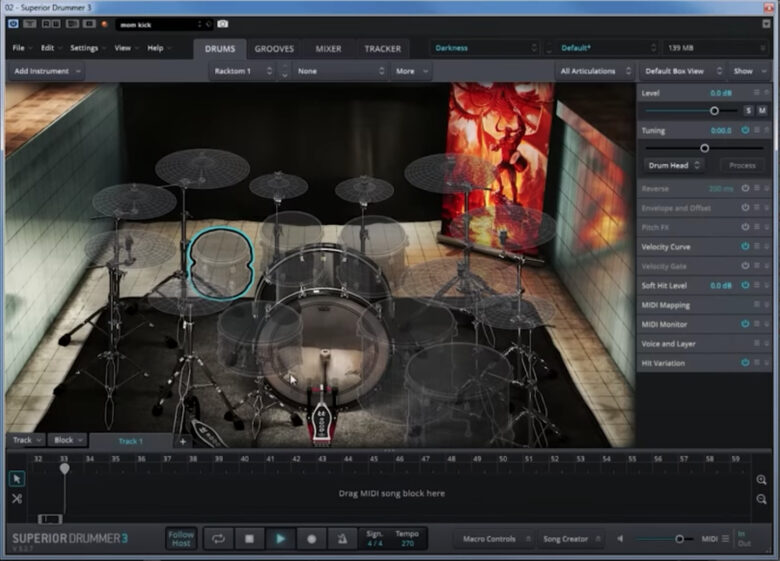Open the Track dropdown menu
This screenshot has height=561, width=780.
26,440
